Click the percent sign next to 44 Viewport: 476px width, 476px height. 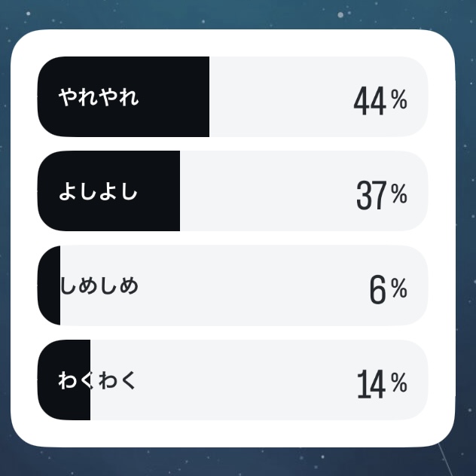(x=399, y=99)
